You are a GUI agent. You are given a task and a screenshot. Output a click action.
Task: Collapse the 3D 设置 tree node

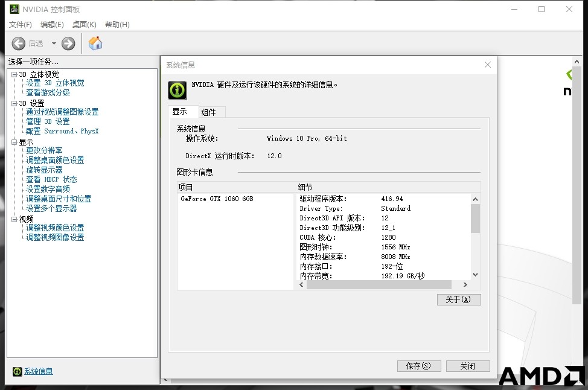[x=14, y=103]
